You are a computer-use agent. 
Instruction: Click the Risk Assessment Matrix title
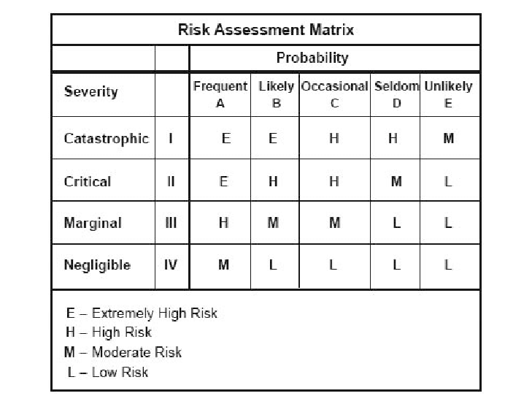pyautogui.click(x=266, y=30)
